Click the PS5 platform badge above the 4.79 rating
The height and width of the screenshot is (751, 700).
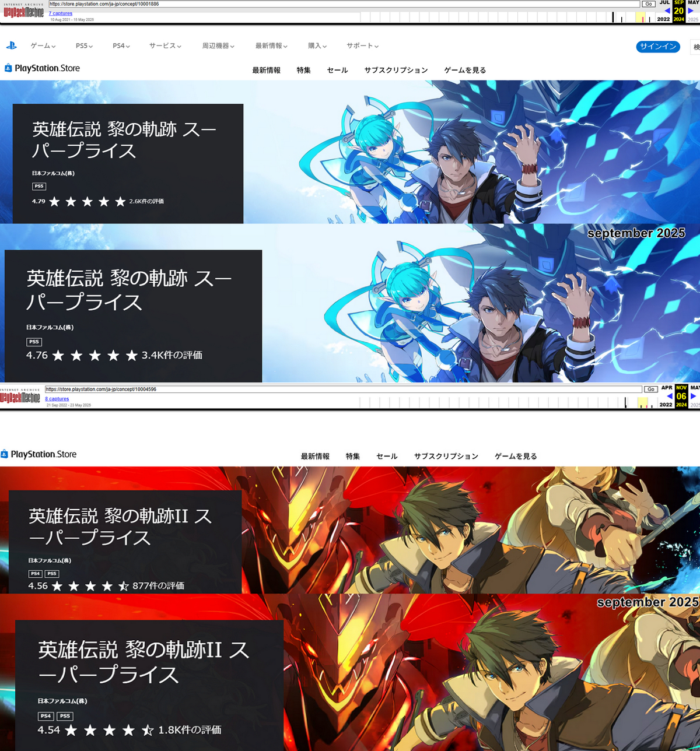click(38, 187)
